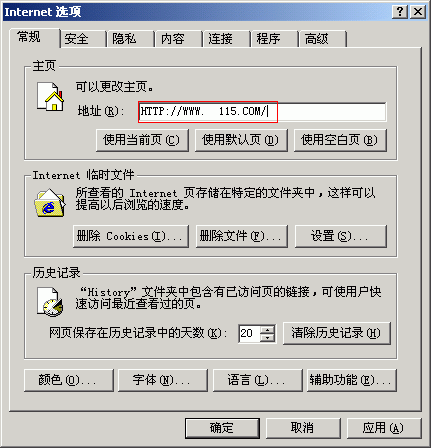
Task: Click 使用空白页 button
Action: pyautogui.click(x=340, y=140)
